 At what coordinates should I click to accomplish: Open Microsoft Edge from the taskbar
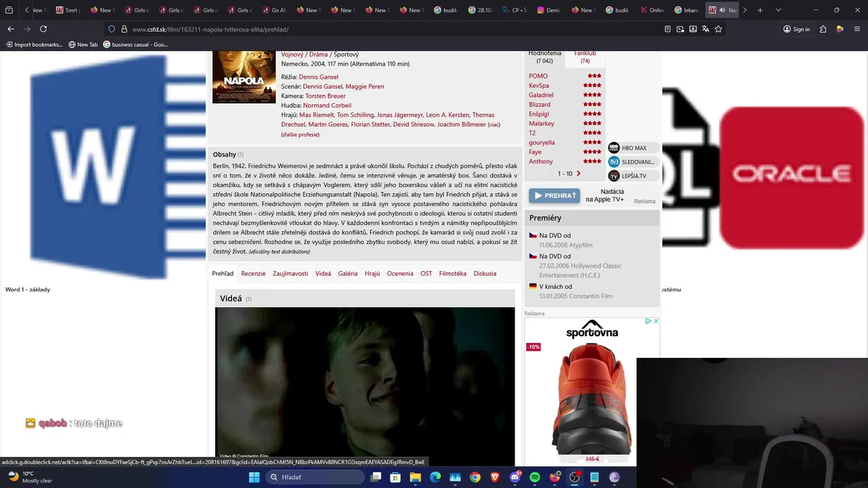point(435,477)
